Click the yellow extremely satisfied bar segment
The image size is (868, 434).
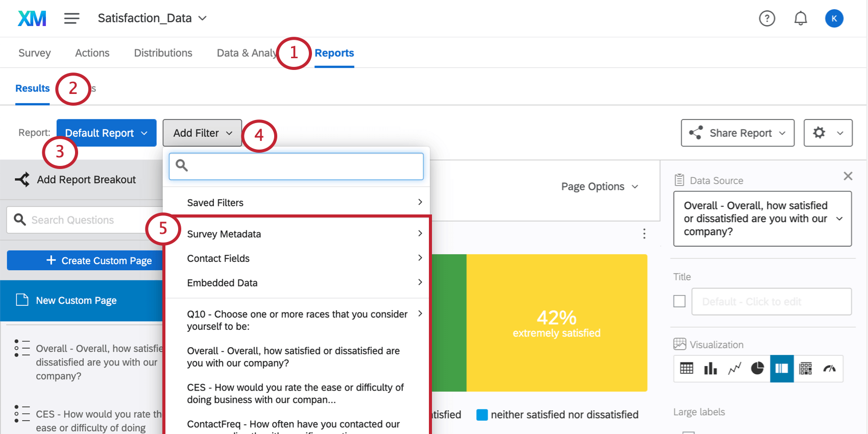click(557, 323)
